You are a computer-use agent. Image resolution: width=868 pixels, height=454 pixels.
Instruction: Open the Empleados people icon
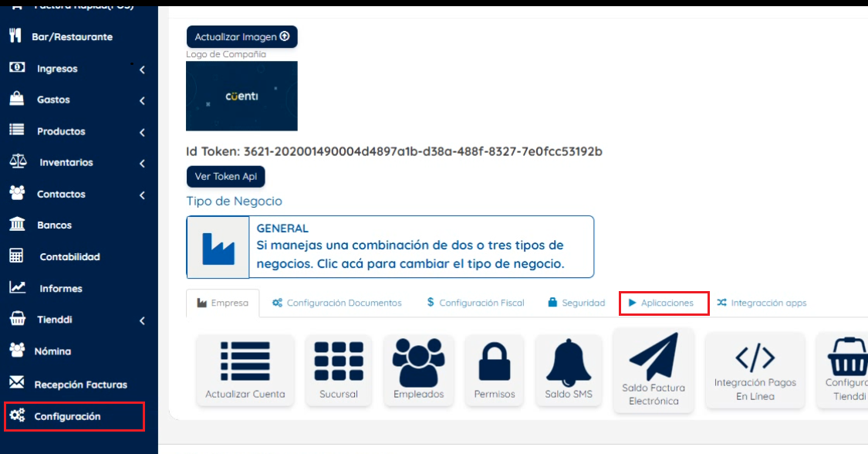click(x=418, y=363)
